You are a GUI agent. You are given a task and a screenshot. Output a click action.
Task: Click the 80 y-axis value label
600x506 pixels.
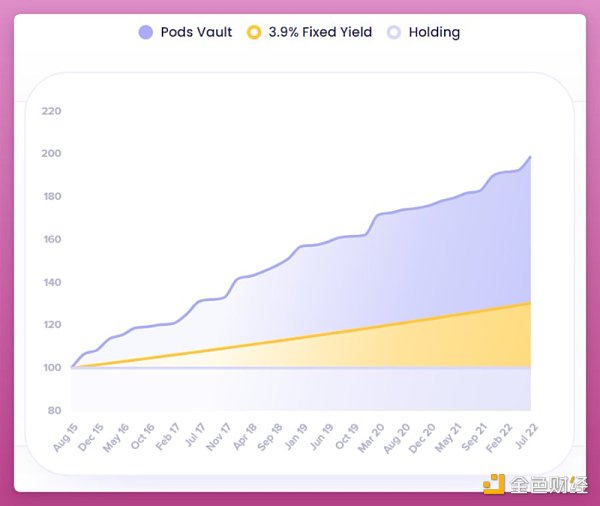pyautogui.click(x=54, y=411)
